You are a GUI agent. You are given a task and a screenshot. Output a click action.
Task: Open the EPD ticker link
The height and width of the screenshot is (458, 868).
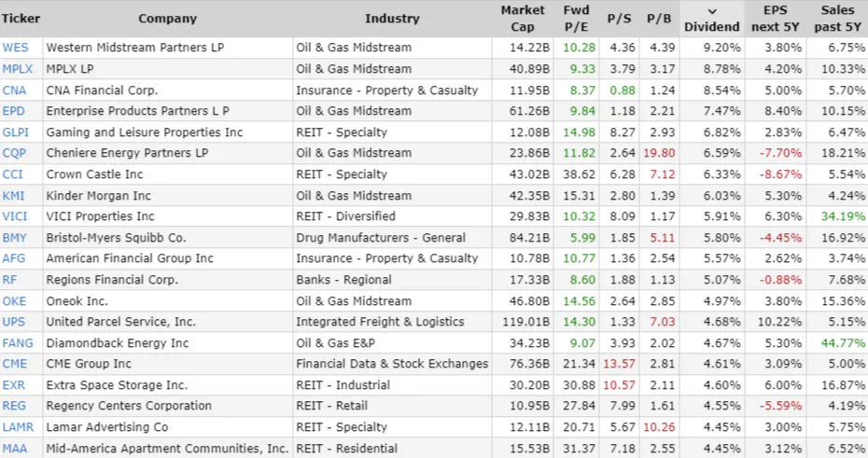pyautogui.click(x=13, y=111)
